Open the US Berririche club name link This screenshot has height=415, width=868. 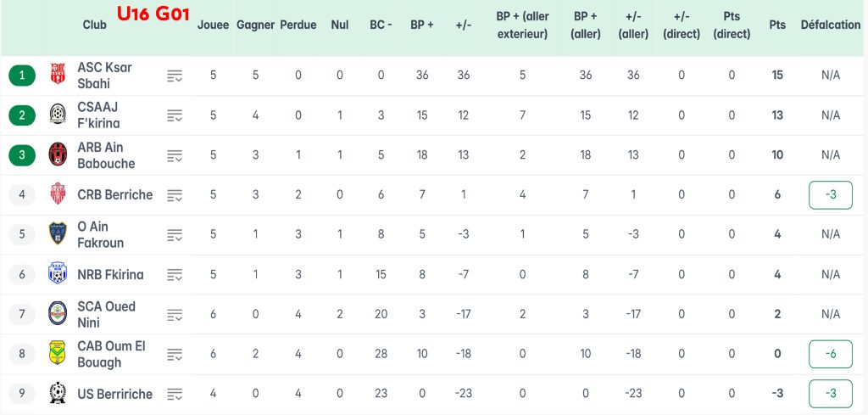click(x=114, y=394)
